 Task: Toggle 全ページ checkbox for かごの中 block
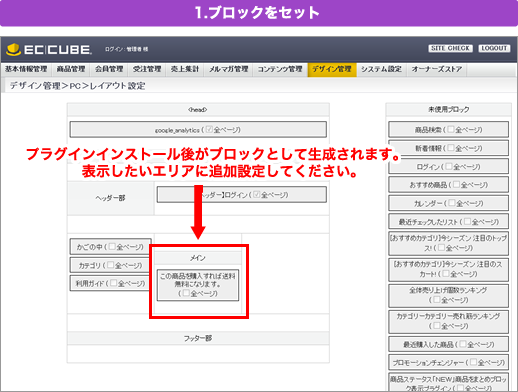click(x=112, y=246)
